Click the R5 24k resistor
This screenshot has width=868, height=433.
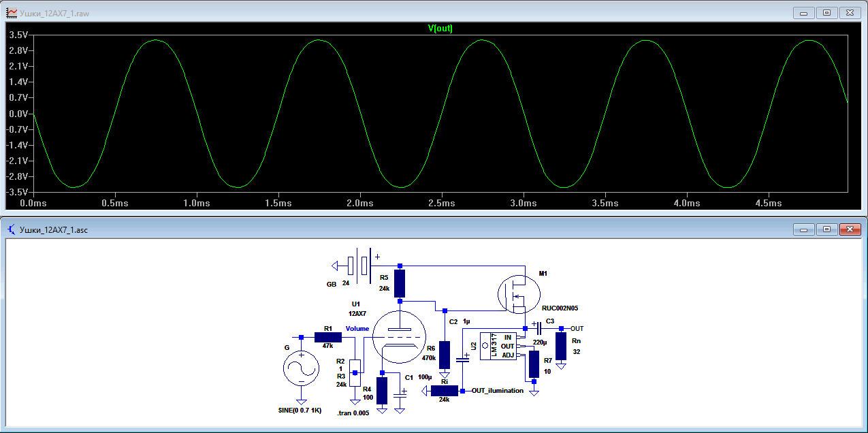pyautogui.click(x=400, y=283)
